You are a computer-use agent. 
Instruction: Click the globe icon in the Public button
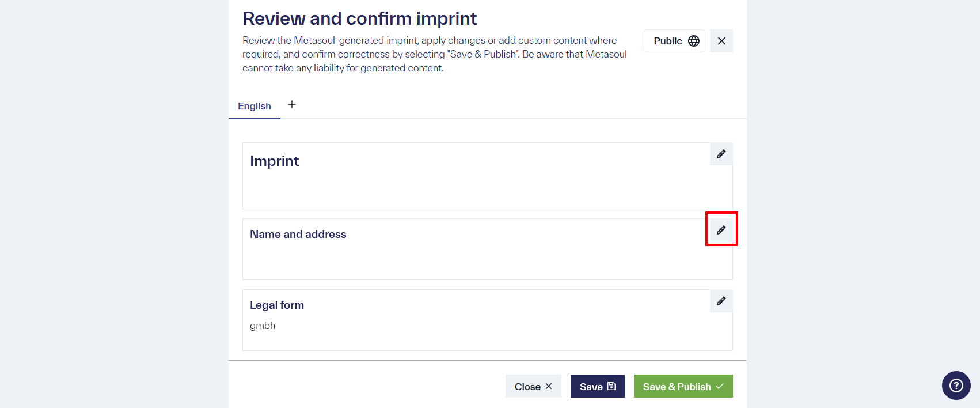(693, 40)
